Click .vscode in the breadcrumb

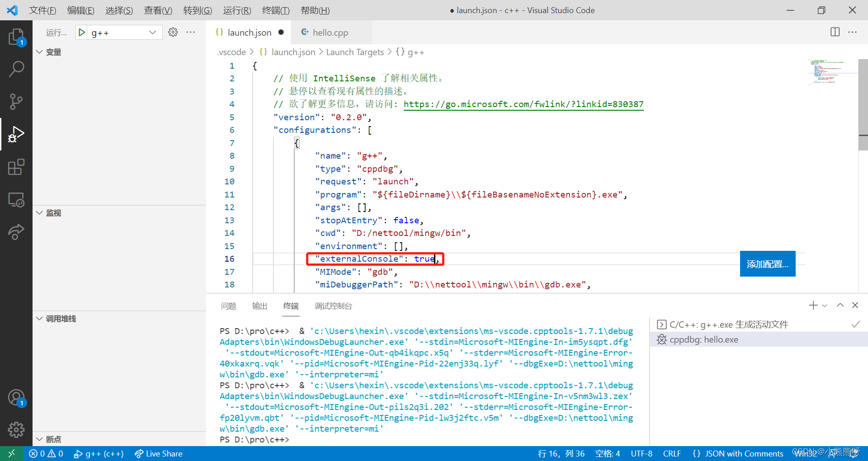[231, 52]
